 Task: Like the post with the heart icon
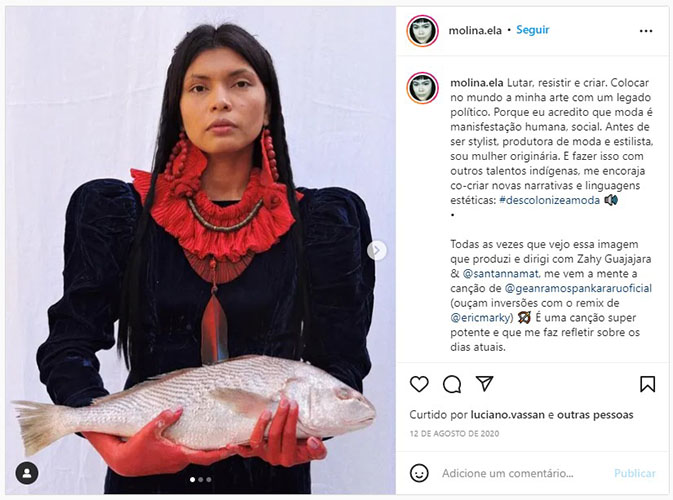click(419, 384)
